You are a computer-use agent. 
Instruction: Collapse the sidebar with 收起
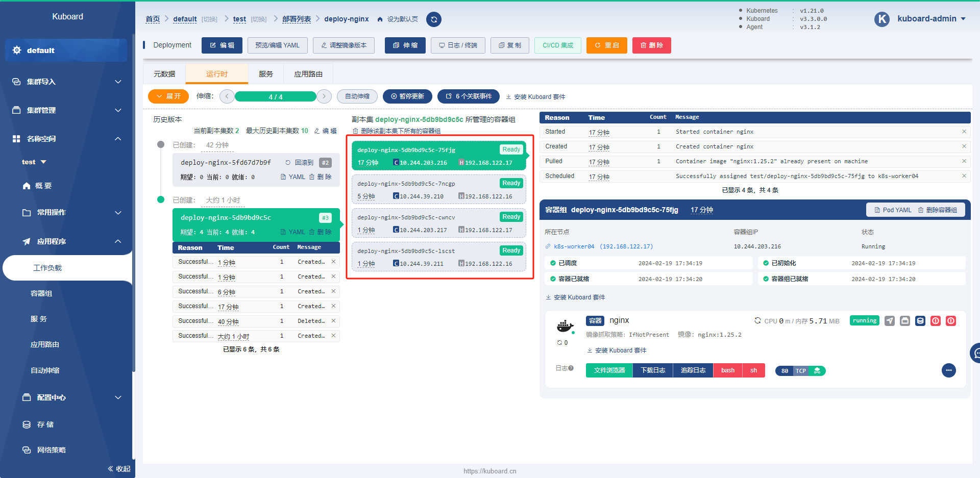[119, 469]
